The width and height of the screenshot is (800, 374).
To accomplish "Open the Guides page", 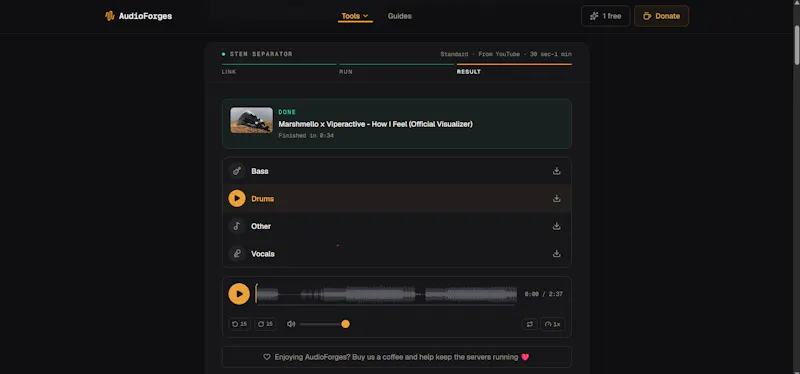I will pyautogui.click(x=399, y=16).
